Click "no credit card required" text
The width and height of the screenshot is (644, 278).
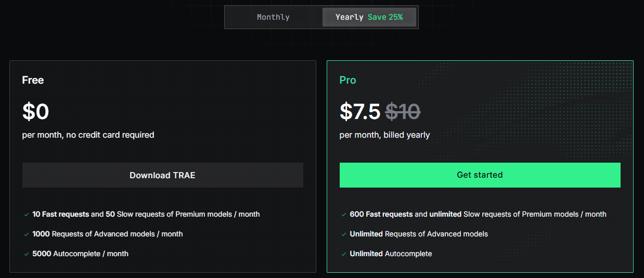[110, 135]
